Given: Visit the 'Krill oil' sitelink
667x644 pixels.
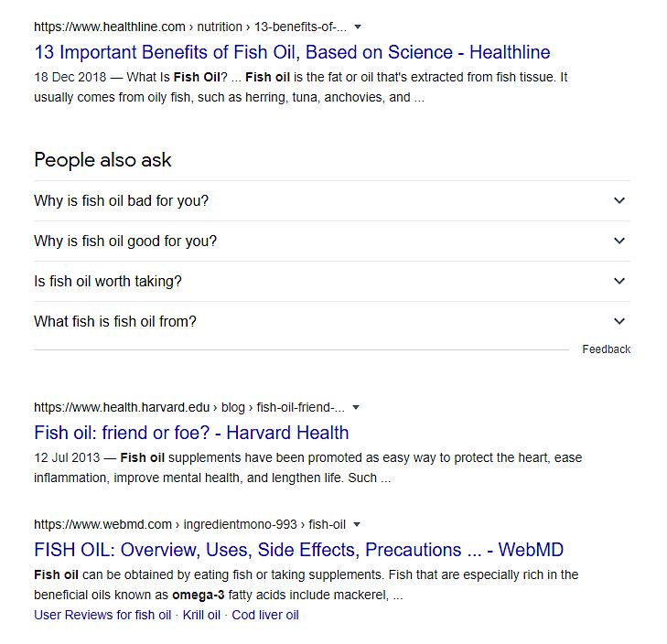Looking at the screenshot, I should tap(201, 615).
